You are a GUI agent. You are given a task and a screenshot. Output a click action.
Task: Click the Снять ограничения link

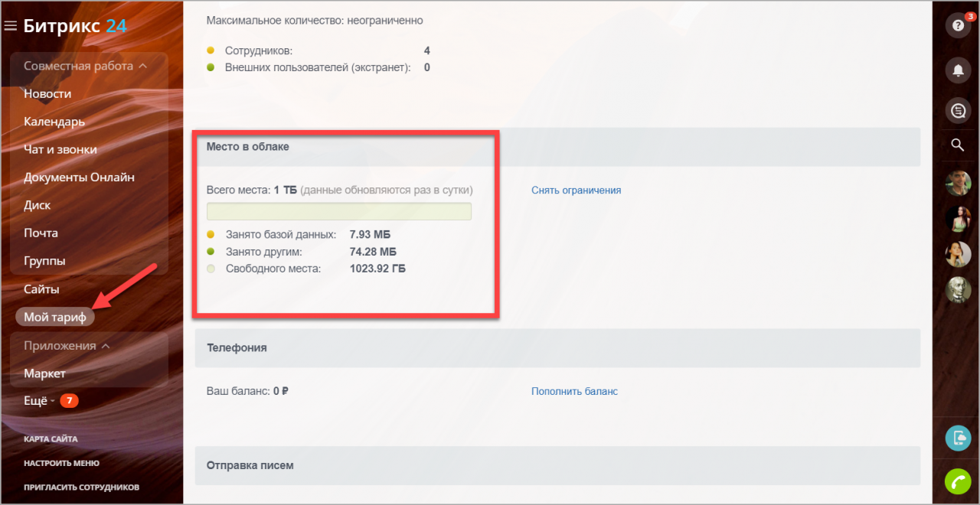[576, 190]
